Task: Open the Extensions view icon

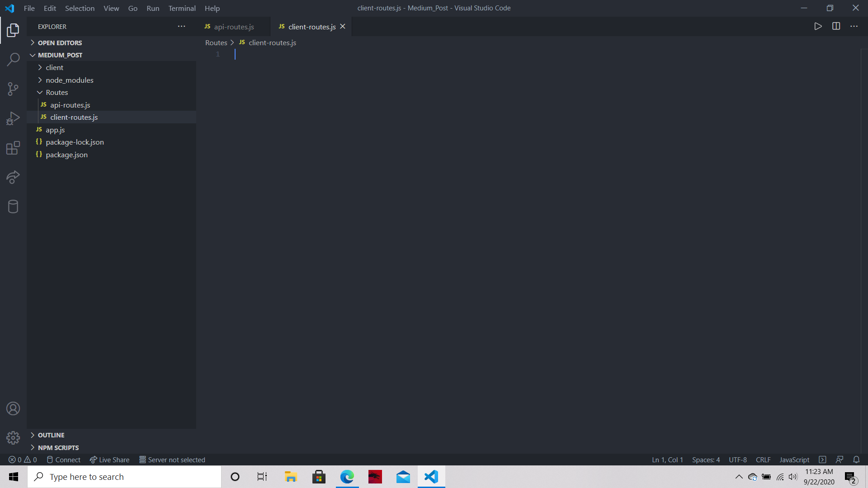Action: (13, 148)
